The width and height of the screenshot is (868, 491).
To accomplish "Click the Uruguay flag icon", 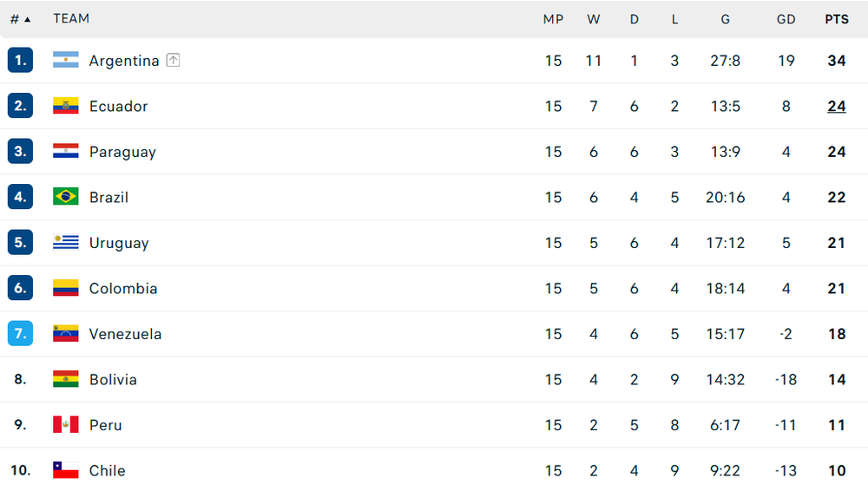I will point(65,242).
